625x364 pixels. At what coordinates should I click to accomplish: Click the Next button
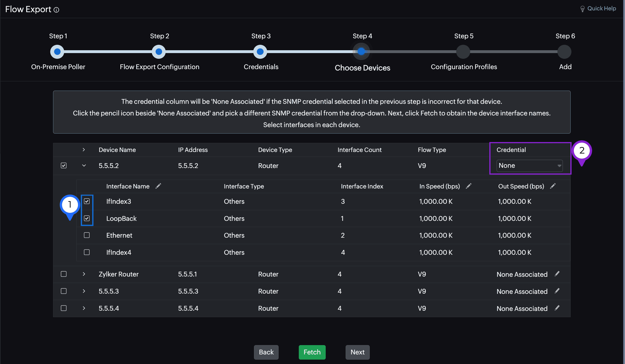click(x=357, y=352)
